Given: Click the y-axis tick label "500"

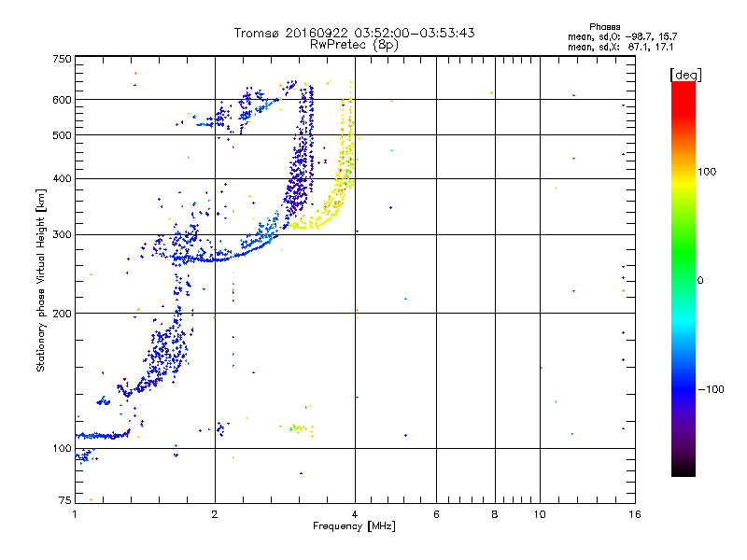Looking at the screenshot, I should pyautogui.click(x=62, y=135).
